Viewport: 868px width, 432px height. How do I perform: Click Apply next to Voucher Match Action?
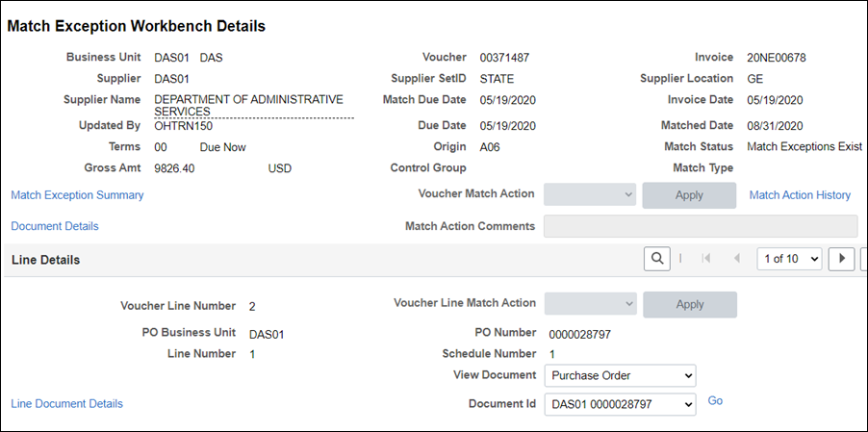689,195
